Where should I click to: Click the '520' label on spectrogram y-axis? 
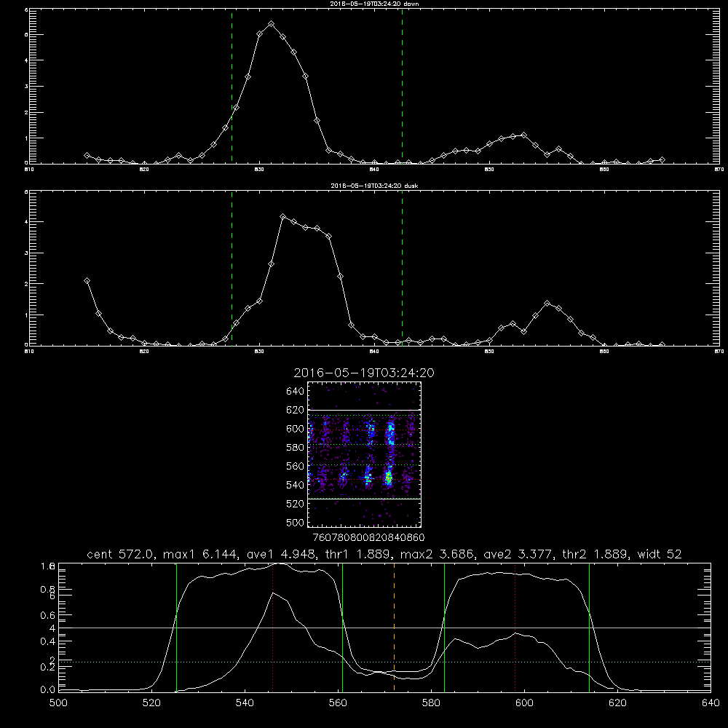(x=296, y=504)
